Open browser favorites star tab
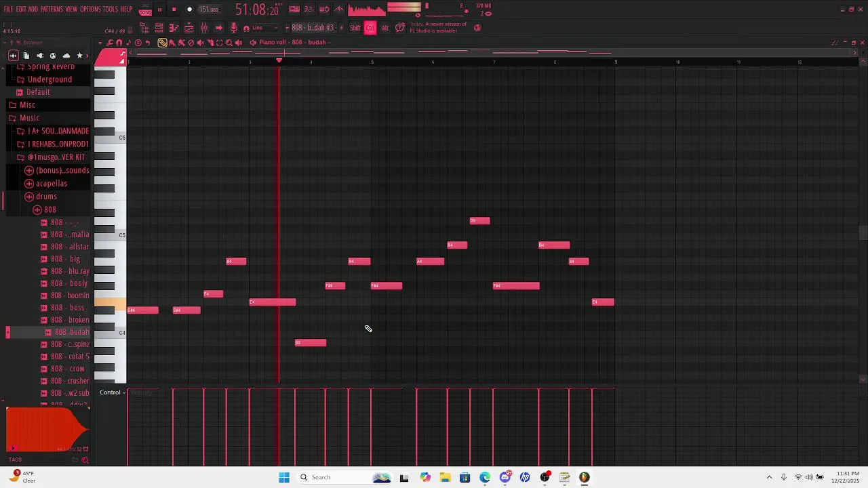This screenshot has height=488, width=868. [x=79, y=56]
